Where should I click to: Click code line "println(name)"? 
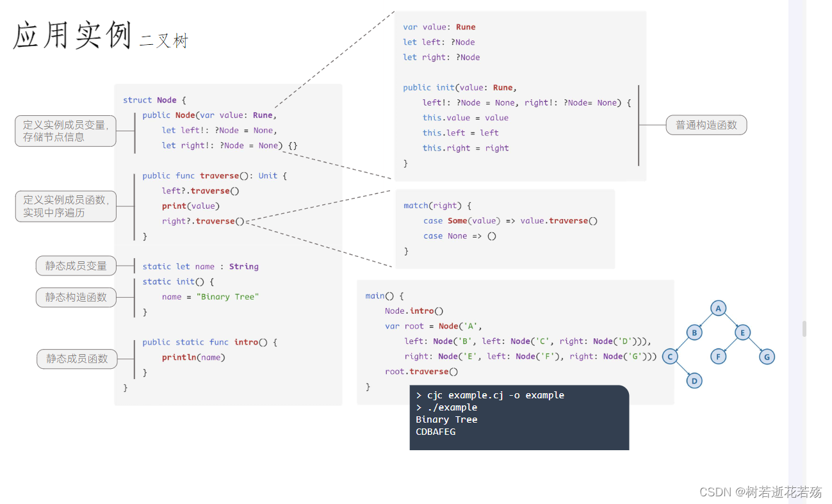point(193,357)
